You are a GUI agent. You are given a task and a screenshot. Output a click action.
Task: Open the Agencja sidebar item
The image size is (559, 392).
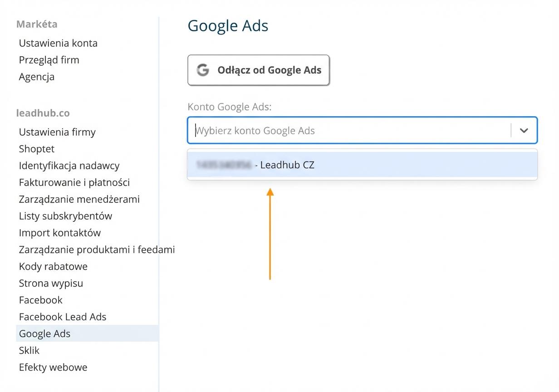pyautogui.click(x=37, y=77)
